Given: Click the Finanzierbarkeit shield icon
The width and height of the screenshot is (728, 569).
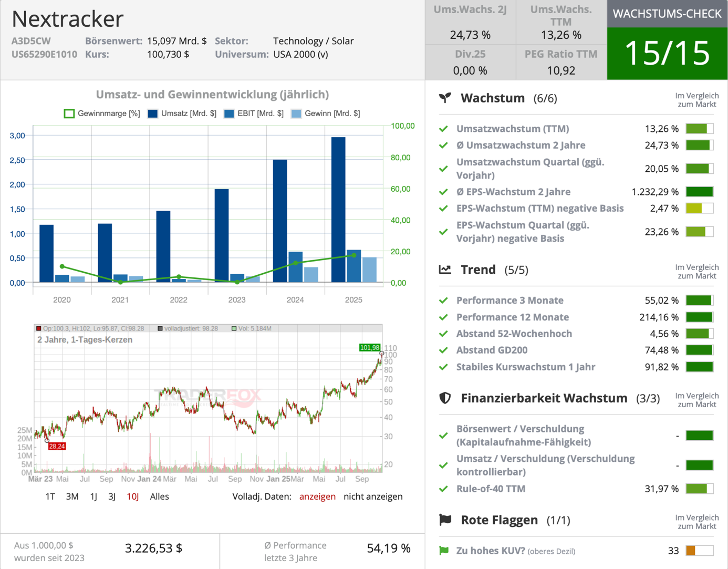Looking at the screenshot, I should [x=445, y=398].
